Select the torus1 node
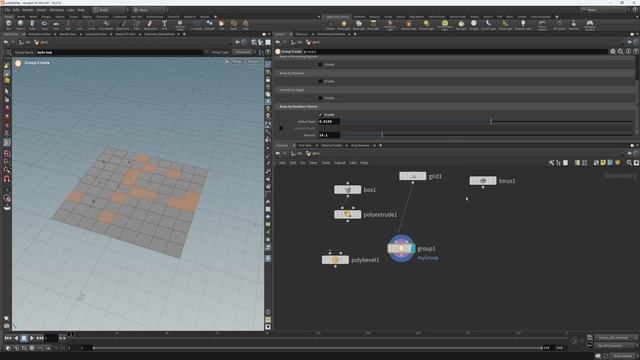 pos(483,180)
